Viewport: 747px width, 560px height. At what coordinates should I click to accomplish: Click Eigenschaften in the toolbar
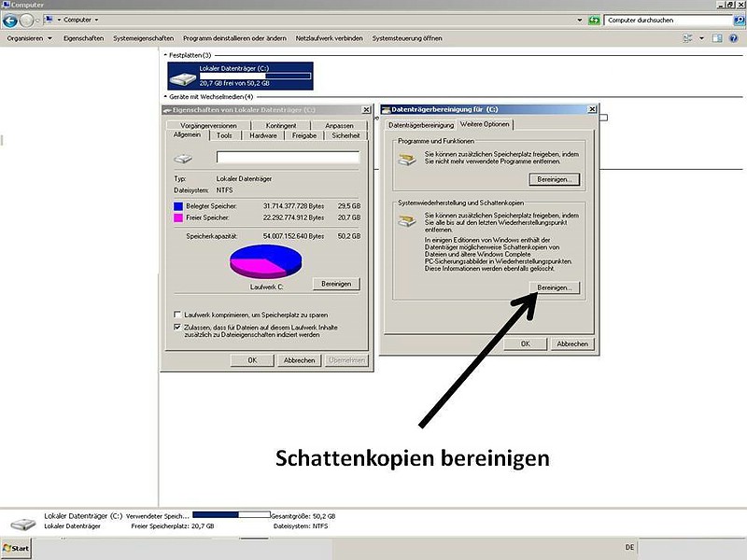point(83,38)
